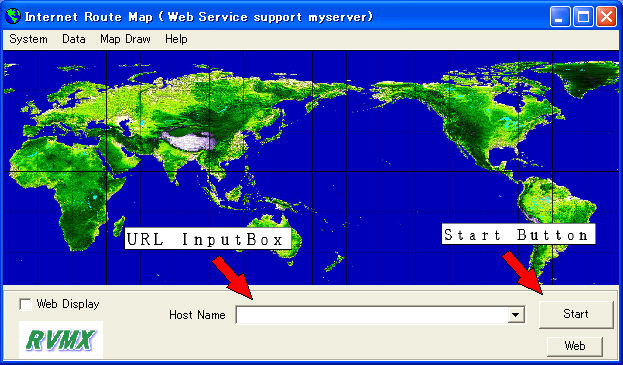Open the Help menu
Viewport: 623px width, 365px height.
[x=176, y=39]
